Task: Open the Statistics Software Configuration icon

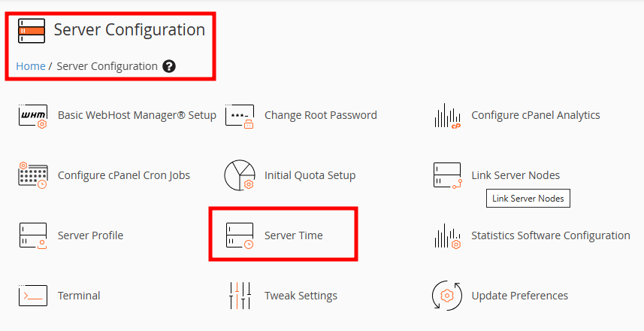Action: point(448,236)
